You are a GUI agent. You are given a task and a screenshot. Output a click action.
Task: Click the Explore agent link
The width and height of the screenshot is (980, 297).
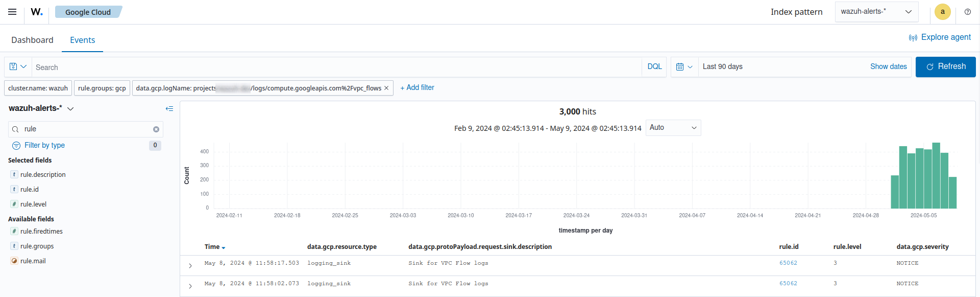(x=940, y=37)
